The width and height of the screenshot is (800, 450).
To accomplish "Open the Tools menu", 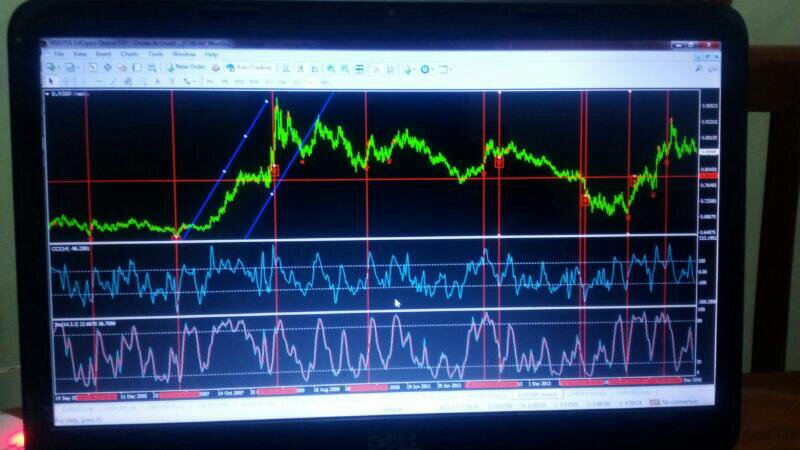I will coord(155,54).
